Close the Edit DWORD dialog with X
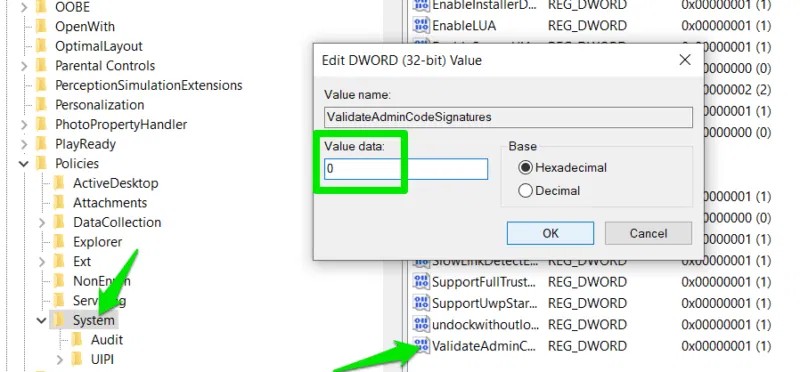800x372 pixels. (685, 60)
